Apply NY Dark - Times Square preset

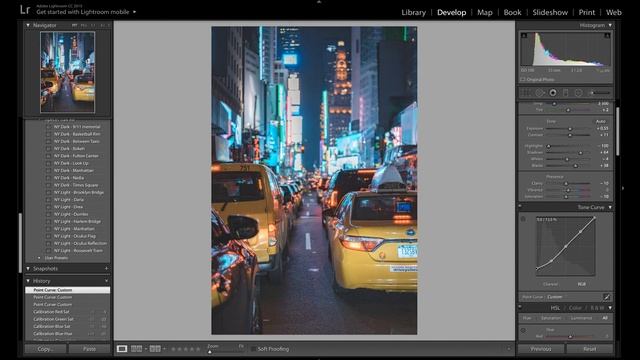tap(76, 185)
